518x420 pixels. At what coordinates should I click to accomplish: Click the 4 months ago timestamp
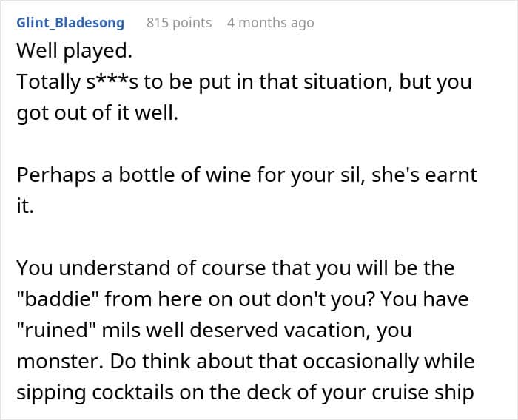click(x=270, y=23)
